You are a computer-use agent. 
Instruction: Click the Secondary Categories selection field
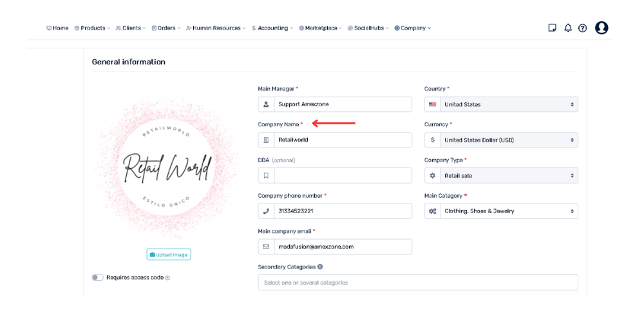(x=418, y=283)
